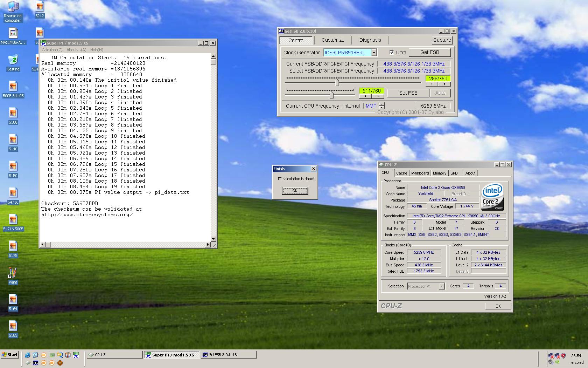
Task: Switch to the Diagnosis tab in SetFSB
Action: click(370, 40)
